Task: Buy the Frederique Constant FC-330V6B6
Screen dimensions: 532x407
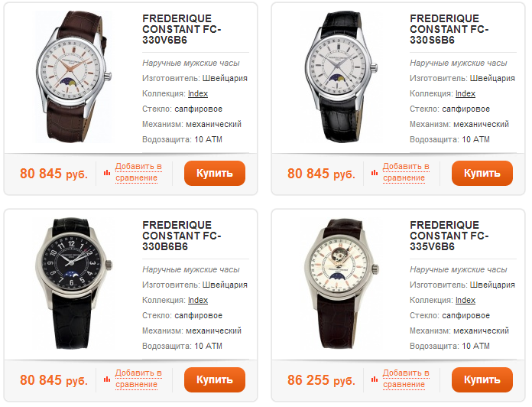Action: tap(214, 173)
